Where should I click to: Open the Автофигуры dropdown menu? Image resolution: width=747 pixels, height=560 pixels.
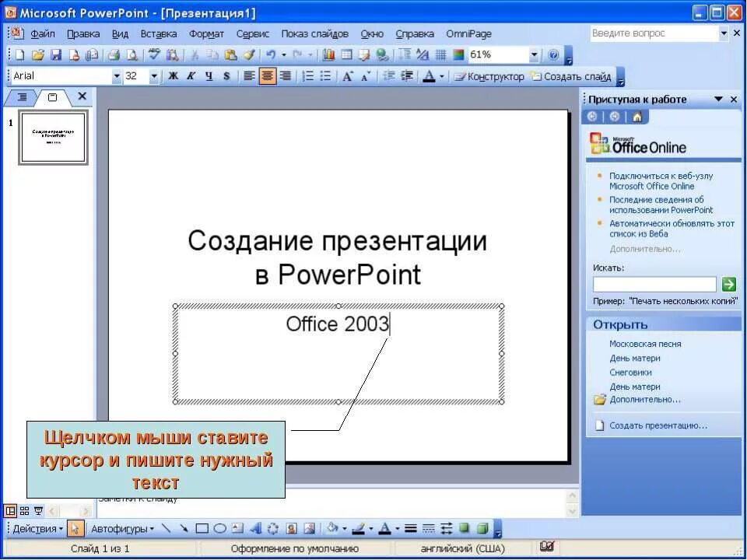tap(122, 529)
